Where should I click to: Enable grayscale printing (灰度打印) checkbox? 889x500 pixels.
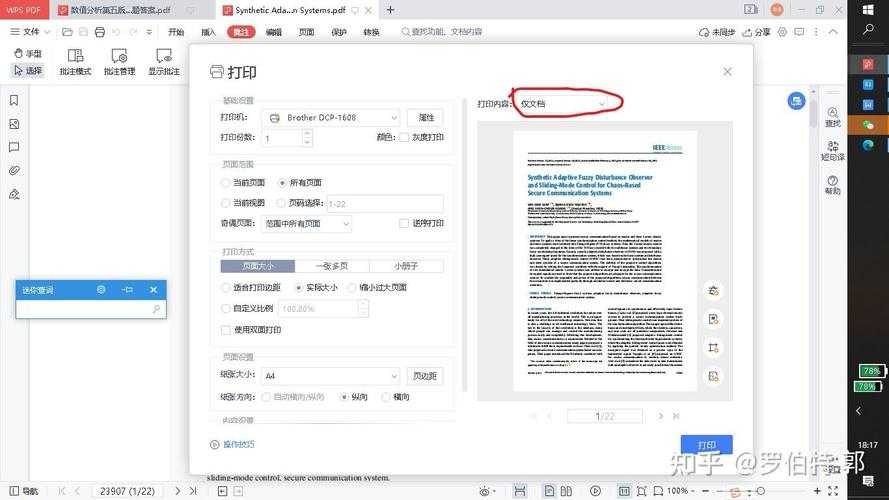tap(404, 137)
